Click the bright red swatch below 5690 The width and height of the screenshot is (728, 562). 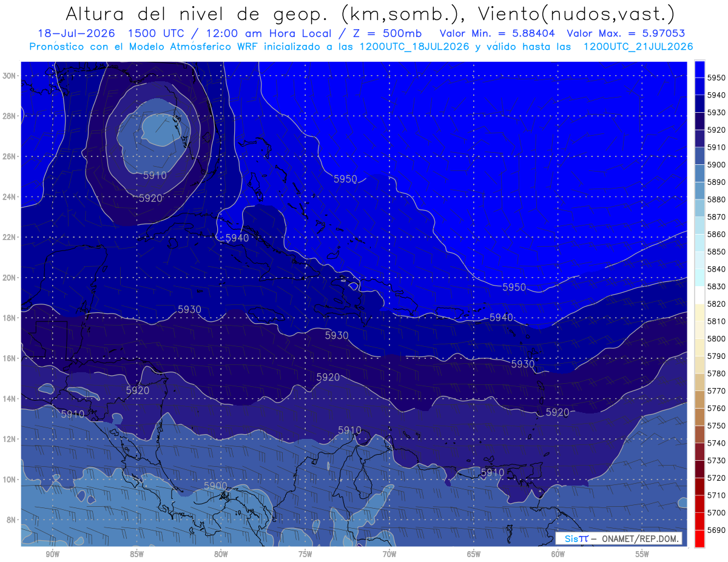click(699, 538)
